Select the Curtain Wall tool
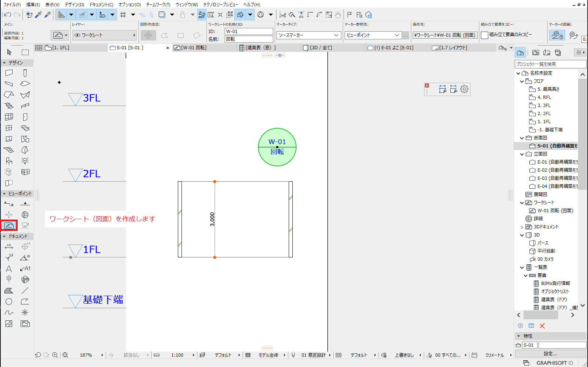Image resolution: width=588 pixels, height=367 pixels. pyautogui.click(x=9, y=117)
